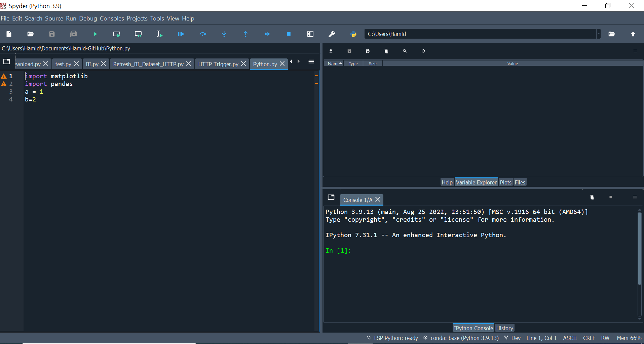
Task: Run current cell
Action: [117, 34]
